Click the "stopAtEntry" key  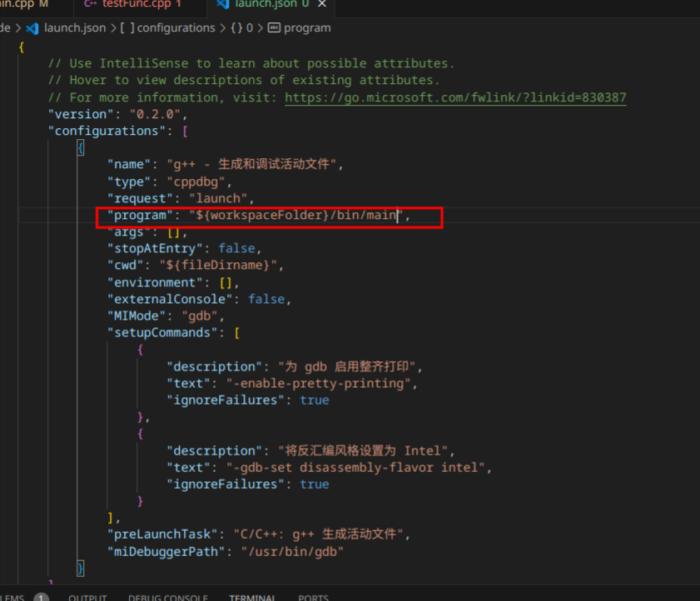pos(155,248)
